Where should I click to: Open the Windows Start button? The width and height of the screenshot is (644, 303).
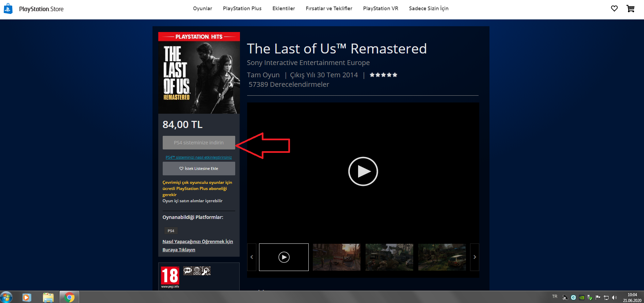click(x=6, y=297)
